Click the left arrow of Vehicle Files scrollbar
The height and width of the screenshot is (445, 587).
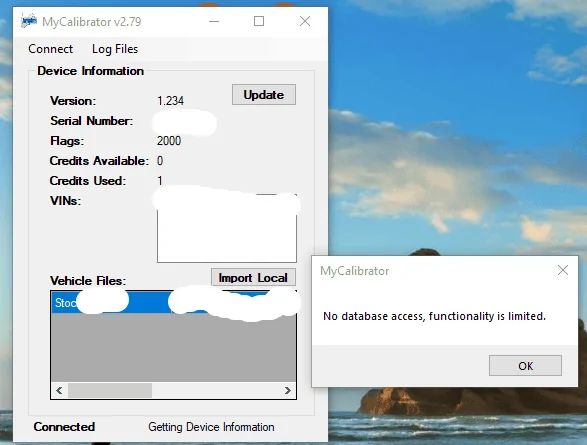pos(59,390)
